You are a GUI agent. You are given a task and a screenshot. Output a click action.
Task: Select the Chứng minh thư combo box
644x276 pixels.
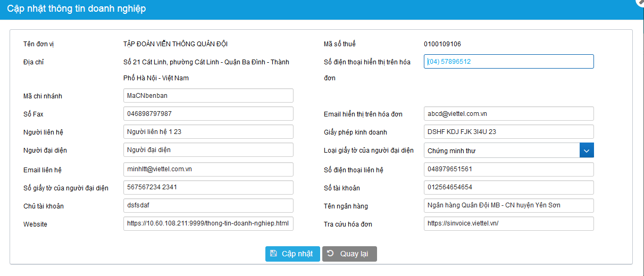pos(501,150)
